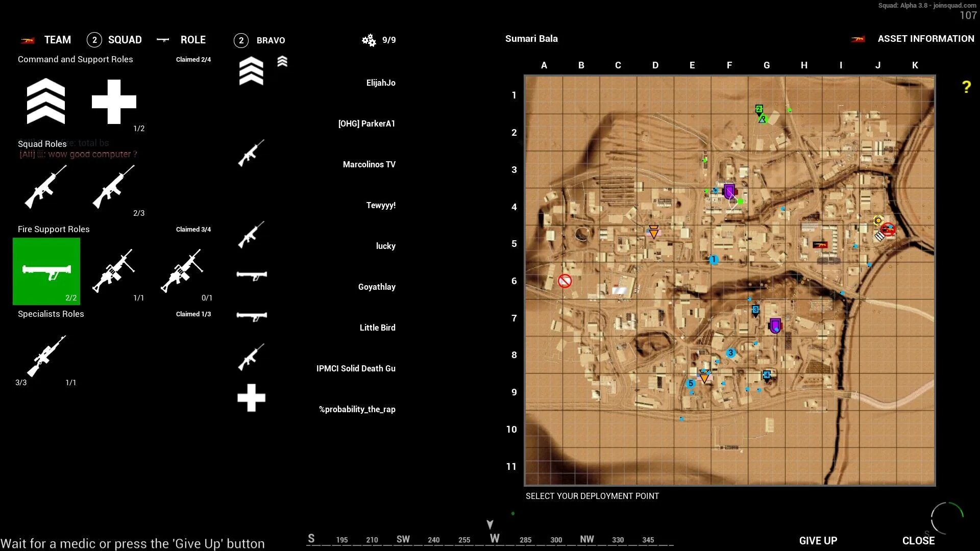Open the TEAM tab
Viewport: 980px width, 551px height.
57,40
